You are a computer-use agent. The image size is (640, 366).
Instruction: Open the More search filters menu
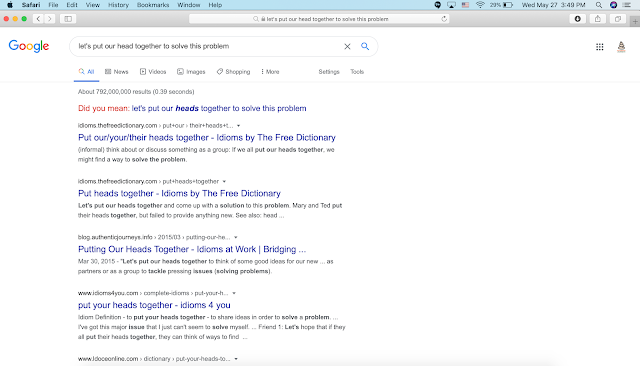pyautogui.click(x=270, y=72)
